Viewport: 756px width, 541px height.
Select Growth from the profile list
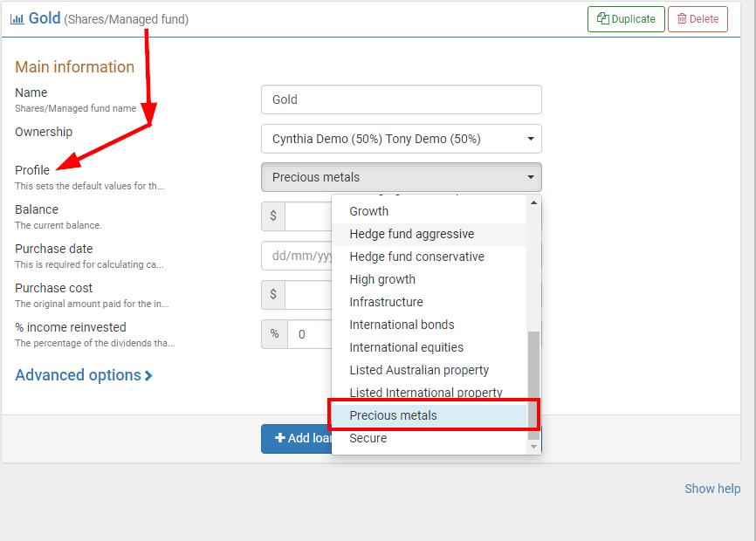click(x=369, y=211)
